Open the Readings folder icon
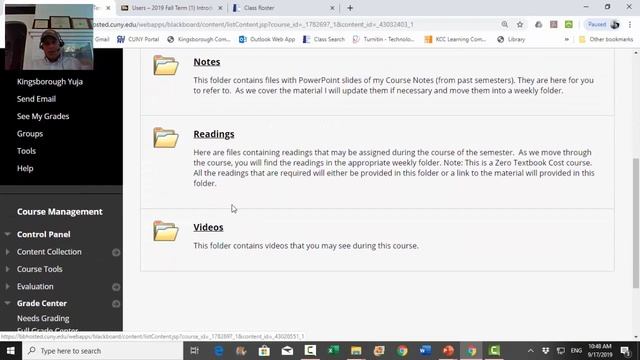This screenshot has width=640, height=360. click(166, 138)
